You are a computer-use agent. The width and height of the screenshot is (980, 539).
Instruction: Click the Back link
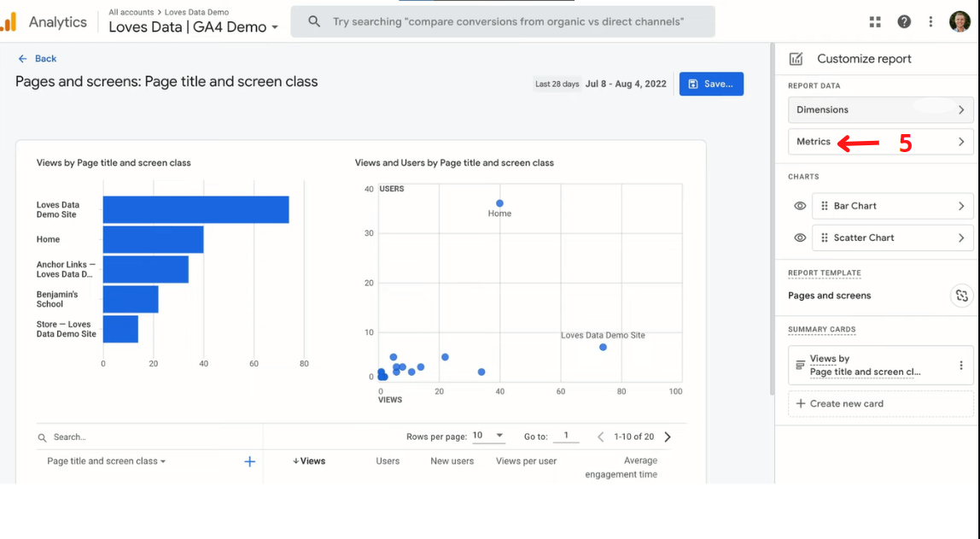pos(37,58)
